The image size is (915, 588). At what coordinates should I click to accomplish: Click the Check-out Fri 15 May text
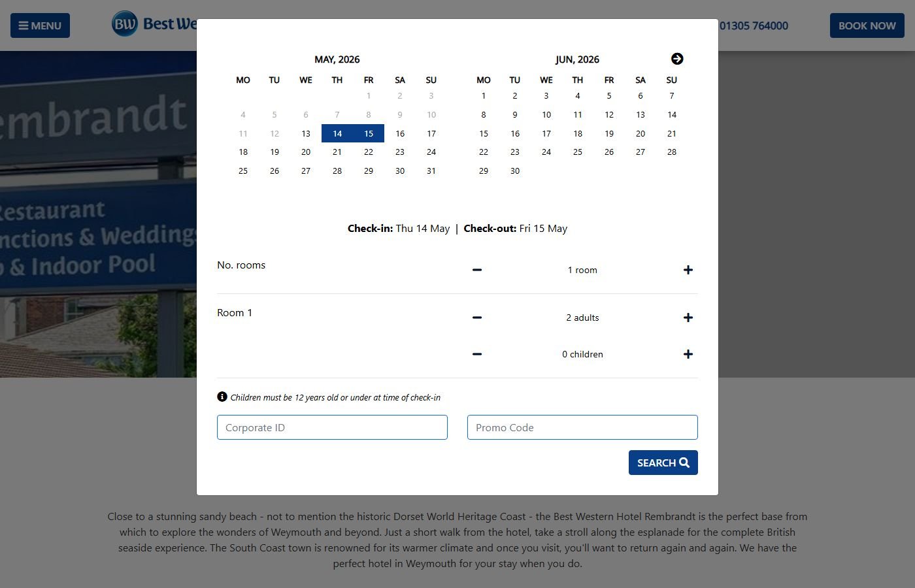516,228
